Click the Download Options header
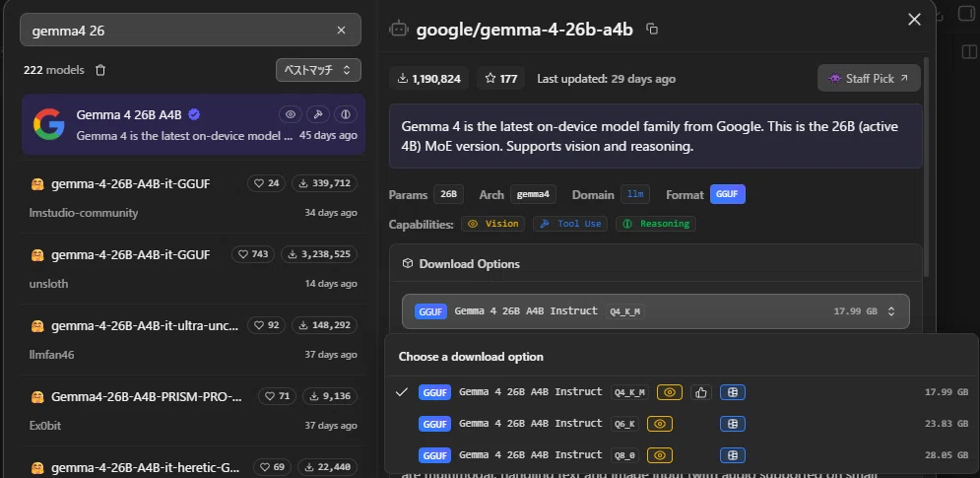This screenshot has width=980, height=478. 656,263
